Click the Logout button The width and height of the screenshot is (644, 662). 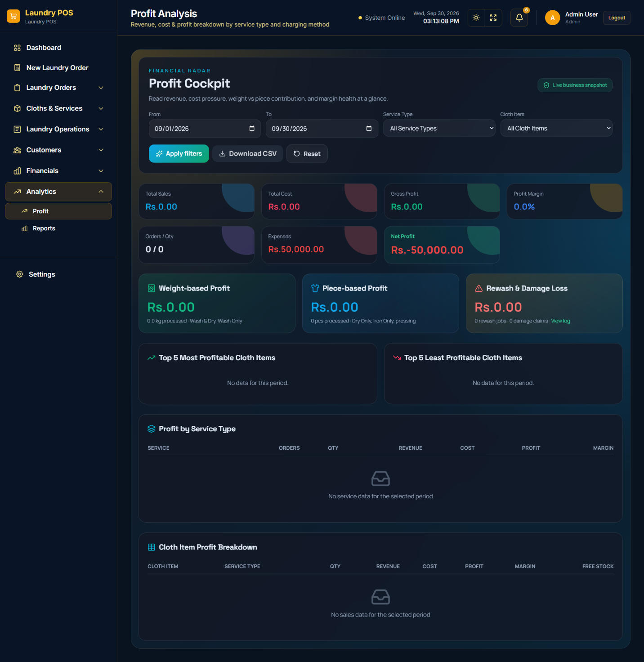617,18
